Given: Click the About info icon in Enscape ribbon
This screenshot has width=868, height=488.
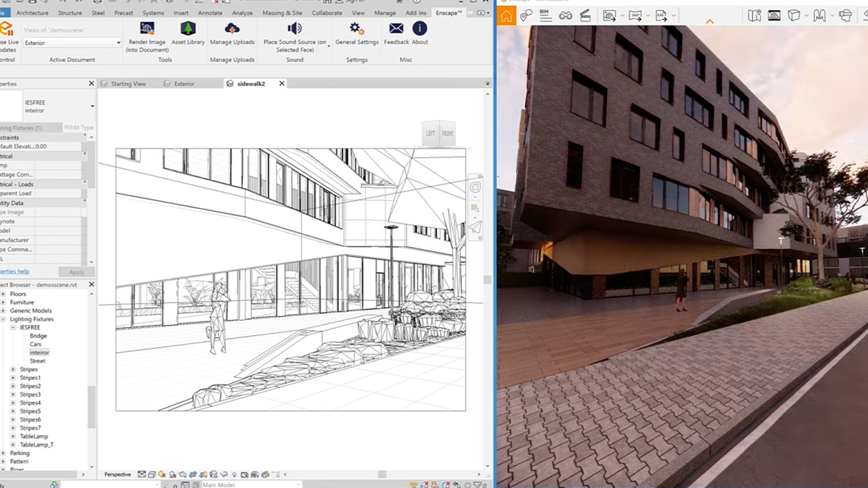Looking at the screenshot, I should pyautogui.click(x=420, y=28).
